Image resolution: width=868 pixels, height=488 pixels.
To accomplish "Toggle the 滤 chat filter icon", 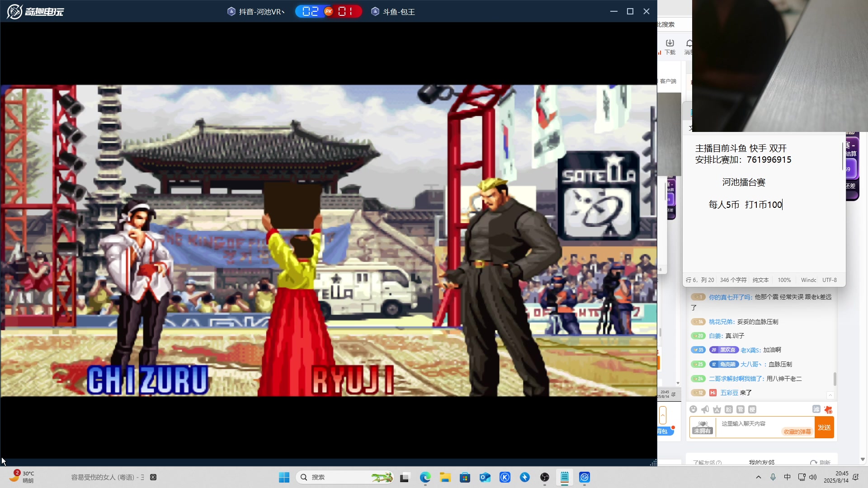I will click(x=816, y=409).
